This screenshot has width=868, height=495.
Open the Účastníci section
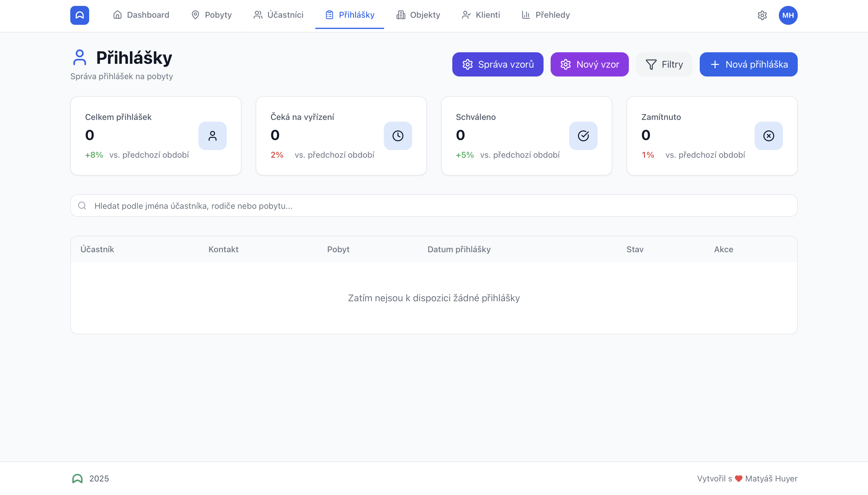[x=278, y=15]
